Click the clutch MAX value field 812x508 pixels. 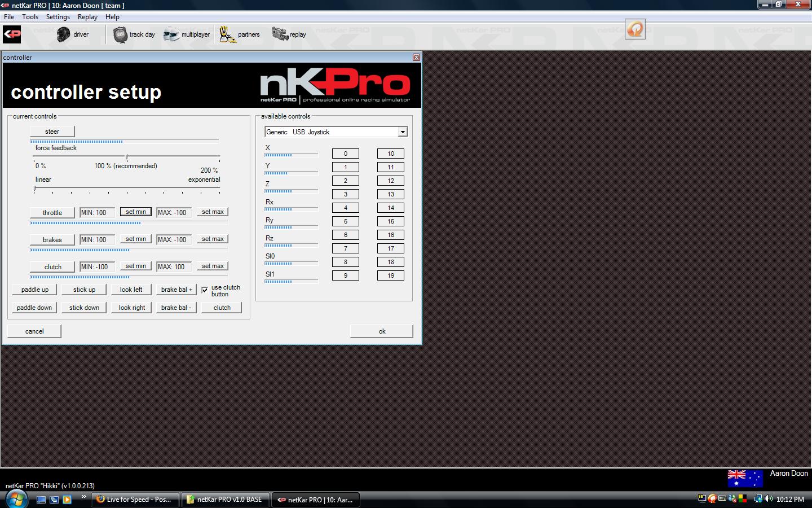(174, 267)
